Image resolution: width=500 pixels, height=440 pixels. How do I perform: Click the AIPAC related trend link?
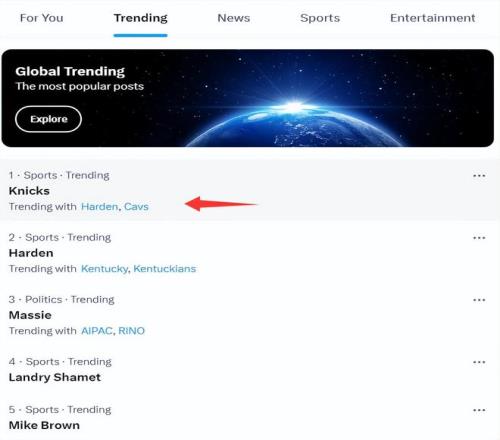(x=97, y=331)
